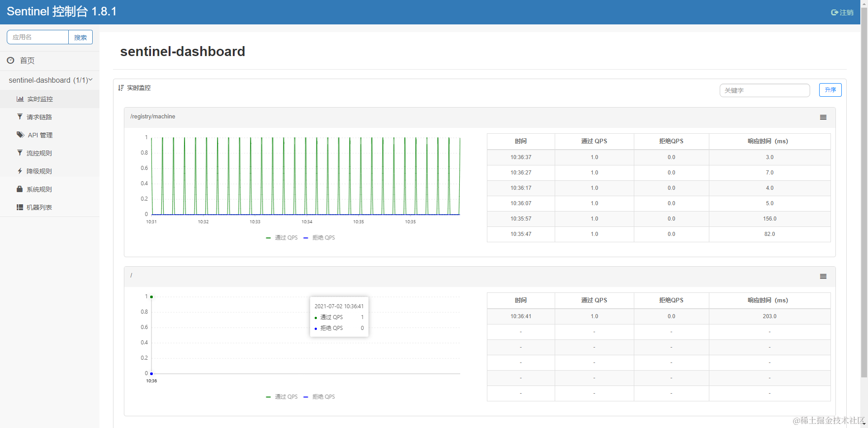The height and width of the screenshot is (428, 868).
Task: Click the 机器列表 list icon
Action: point(20,207)
